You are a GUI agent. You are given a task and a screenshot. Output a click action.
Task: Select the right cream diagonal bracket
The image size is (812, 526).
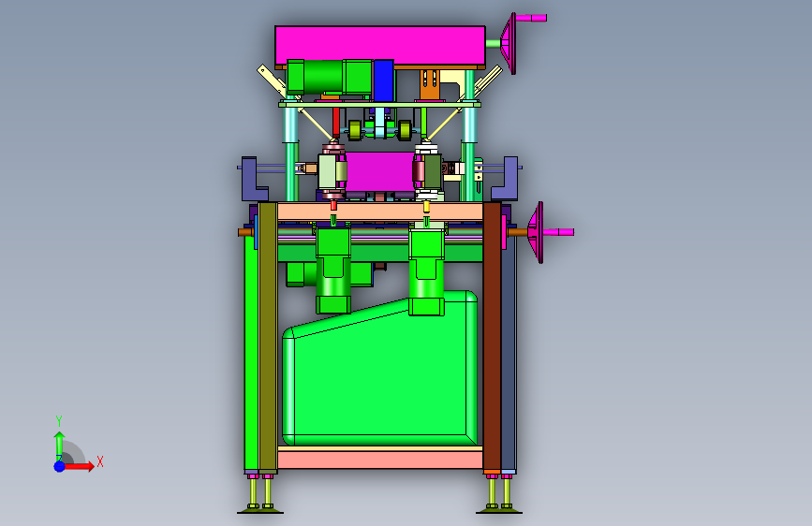pos(487,80)
